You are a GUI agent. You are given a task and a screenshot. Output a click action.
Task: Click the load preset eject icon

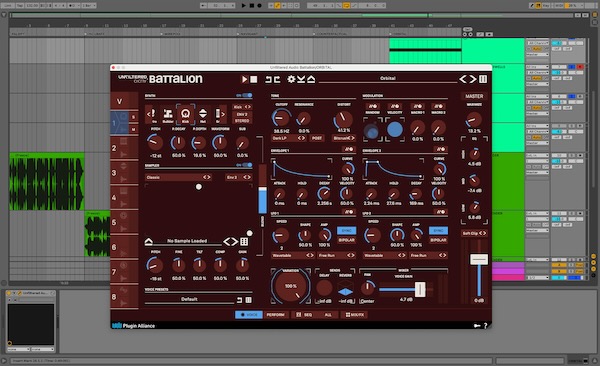coord(311,79)
